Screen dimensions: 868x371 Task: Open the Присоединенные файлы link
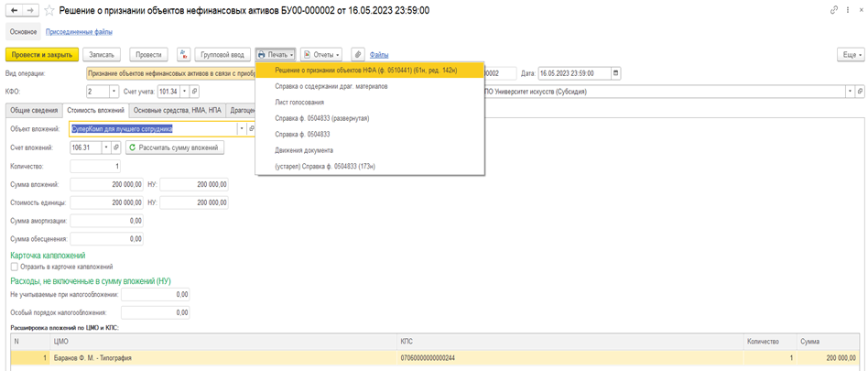[x=79, y=32]
